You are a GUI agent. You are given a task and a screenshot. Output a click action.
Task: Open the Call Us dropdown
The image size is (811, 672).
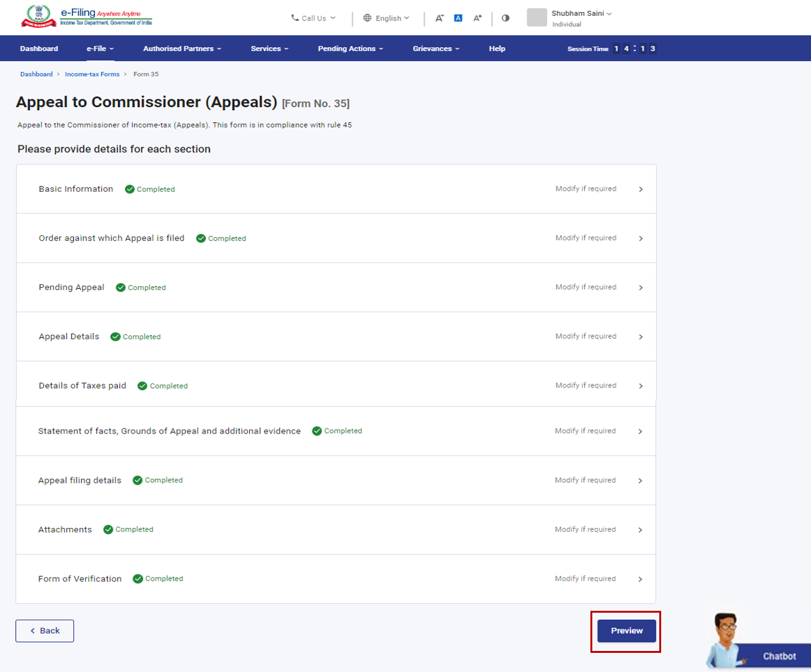(313, 18)
